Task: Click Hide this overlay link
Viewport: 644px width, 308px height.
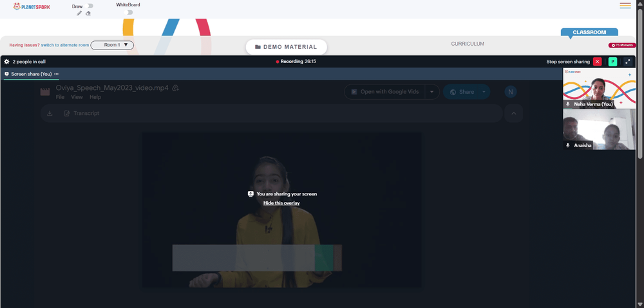Action: 281,203
